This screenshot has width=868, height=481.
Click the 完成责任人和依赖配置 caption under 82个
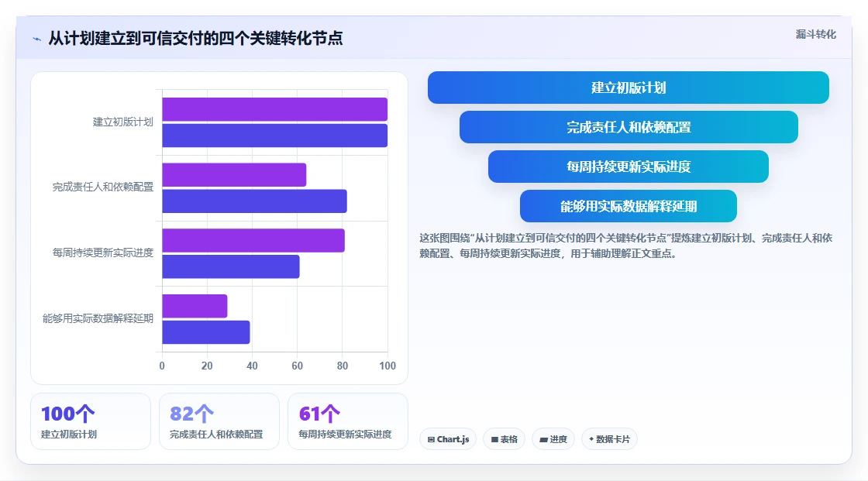(216, 435)
